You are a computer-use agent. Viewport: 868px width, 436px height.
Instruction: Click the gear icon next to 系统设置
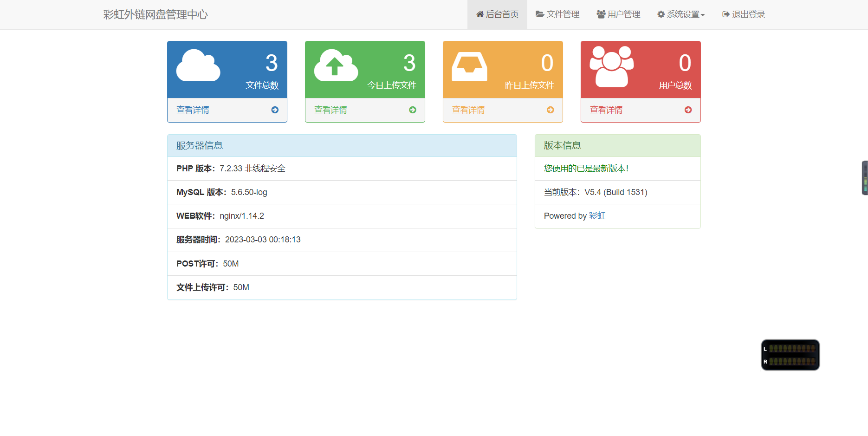pyautogui.click(x=661, y=14)
